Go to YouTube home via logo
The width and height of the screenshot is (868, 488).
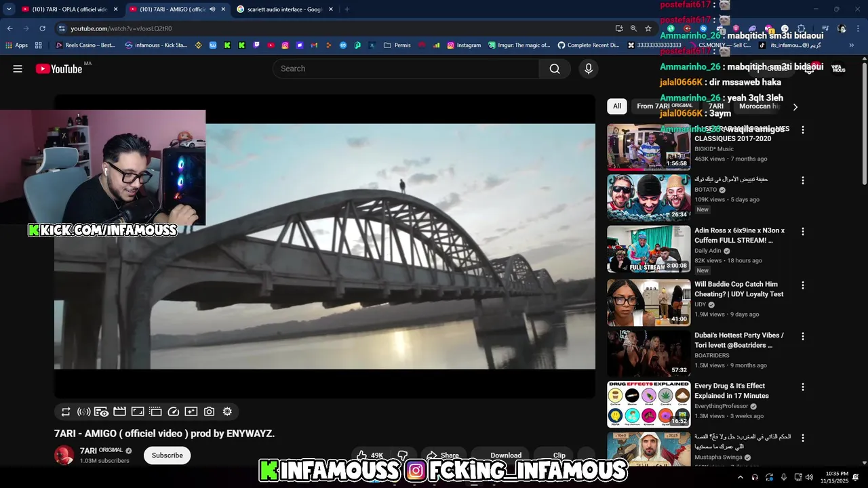(59, 68)
